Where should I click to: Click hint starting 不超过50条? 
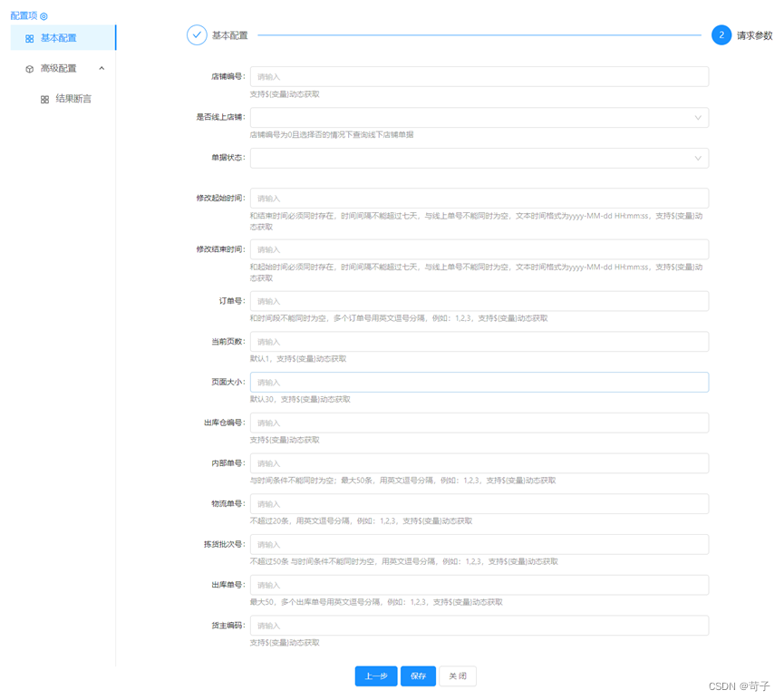(x=404, y=561)
